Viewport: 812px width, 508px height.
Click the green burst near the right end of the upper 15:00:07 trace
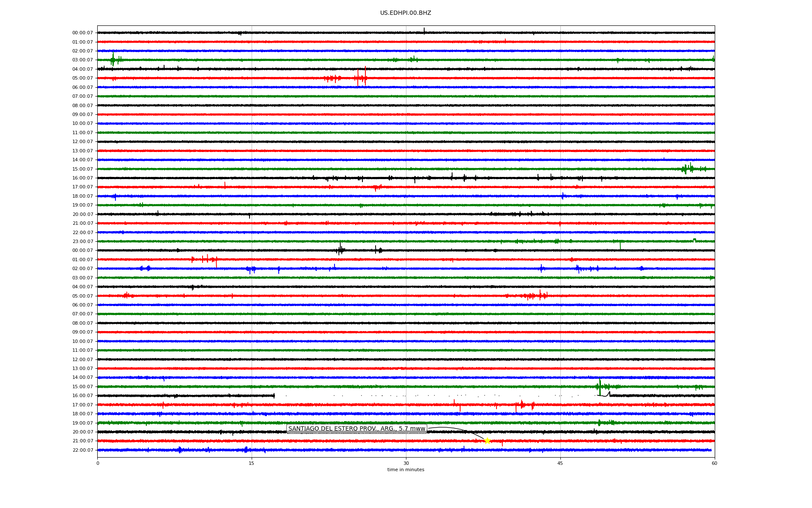click(x=689, y=168)
